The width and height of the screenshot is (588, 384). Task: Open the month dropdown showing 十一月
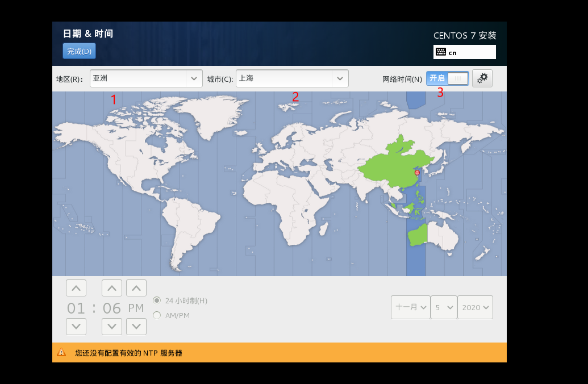tap(410, 307)
